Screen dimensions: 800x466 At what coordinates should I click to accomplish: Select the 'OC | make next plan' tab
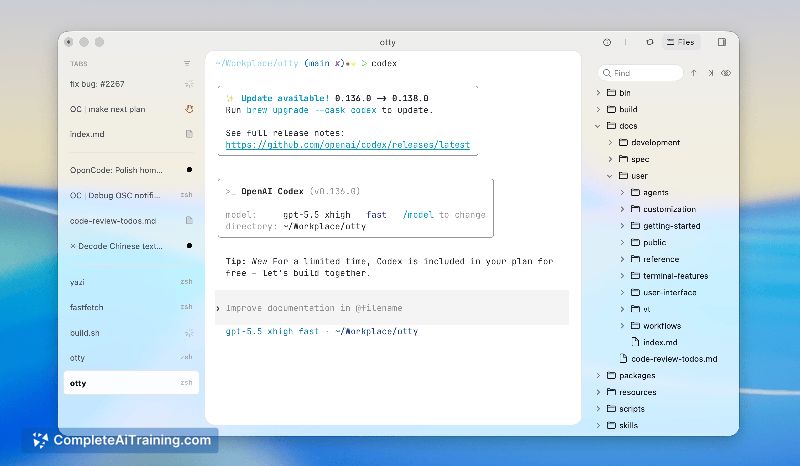(x=131, y=109)
